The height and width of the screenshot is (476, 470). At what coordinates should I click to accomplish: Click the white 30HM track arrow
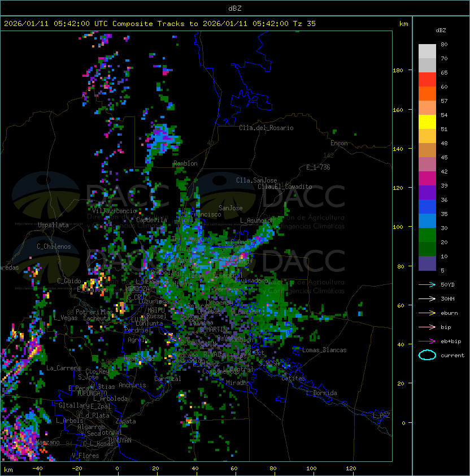pyautogui.click(x=427, y=298)
